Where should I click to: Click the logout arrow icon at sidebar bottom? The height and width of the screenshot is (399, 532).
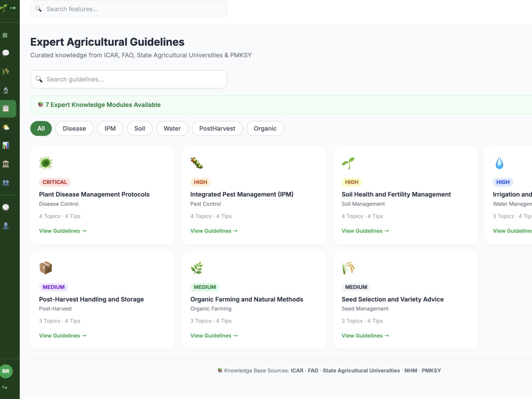pos(5,387)
